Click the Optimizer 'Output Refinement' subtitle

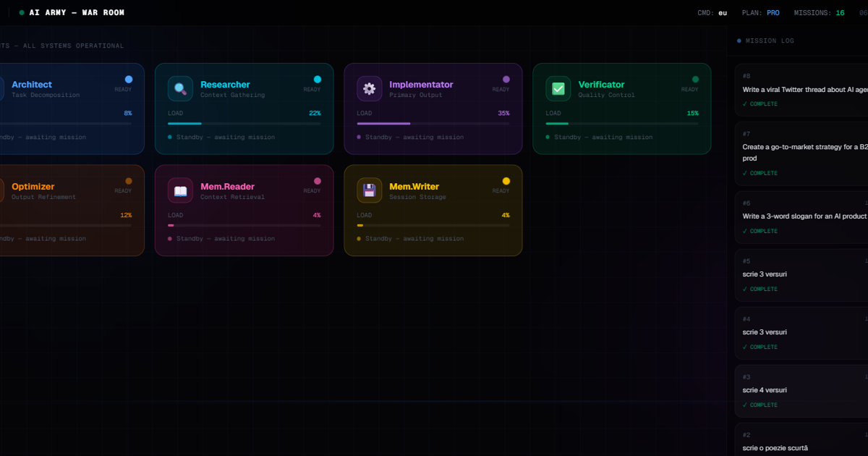pos(43,197)
